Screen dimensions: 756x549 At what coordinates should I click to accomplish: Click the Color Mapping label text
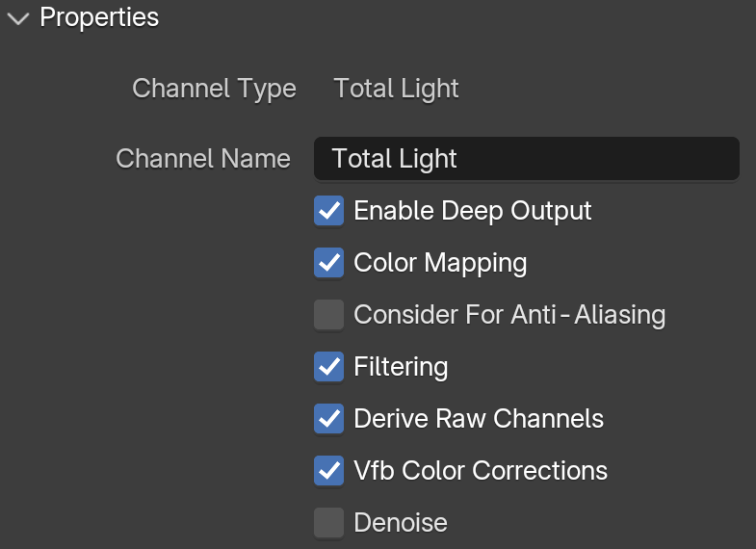(440, 264)
